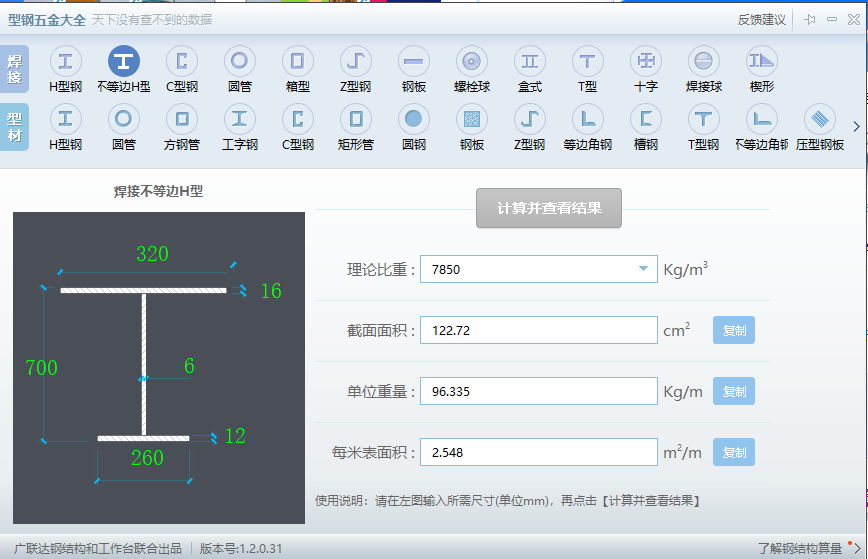Switch to the 焊接 category tab
This screenshot has height=559, width=868.
click(x=14, y=69)
